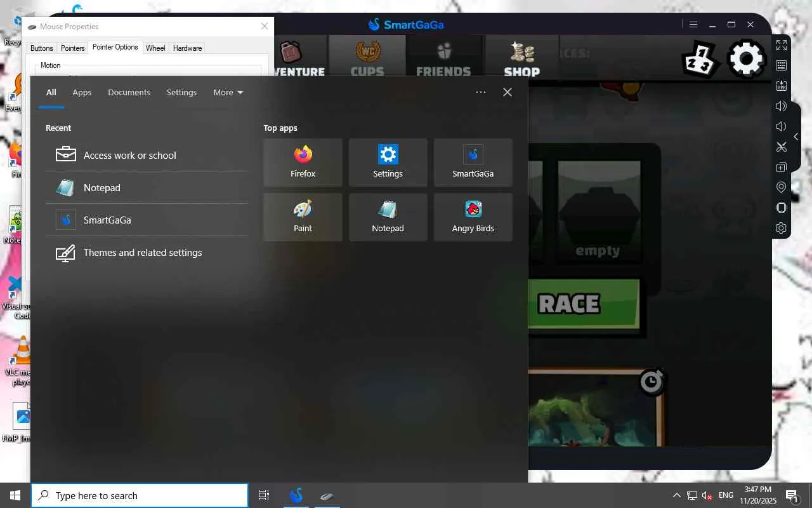The height and width of the screenshot is (508, 812).
Task: Select the Pointer Options tab in Mouse Properties
Action: (x=115, y=47)
